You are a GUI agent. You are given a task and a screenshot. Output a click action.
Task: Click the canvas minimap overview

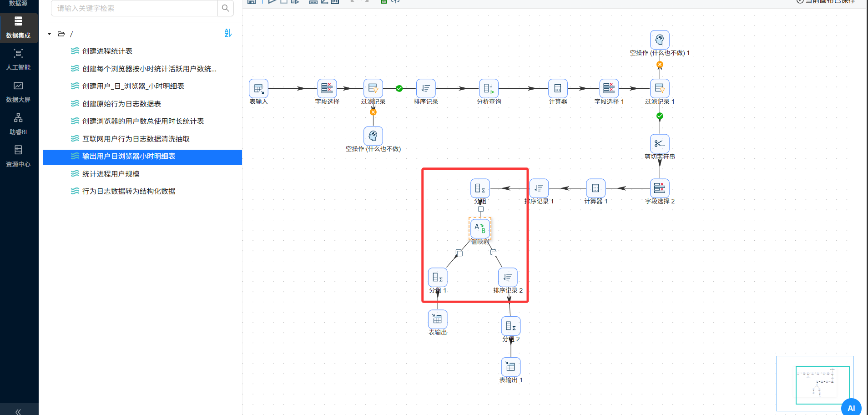tap(815, 384)
